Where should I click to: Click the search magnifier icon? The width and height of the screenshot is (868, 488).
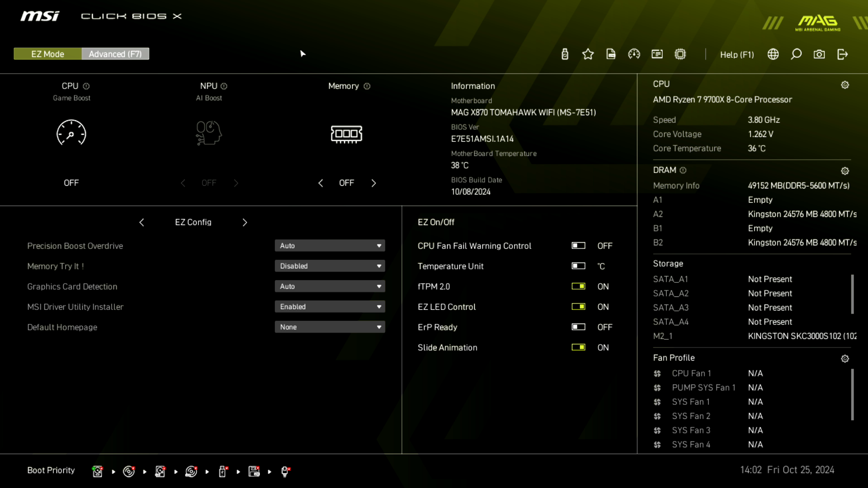[x=796, y=54]
